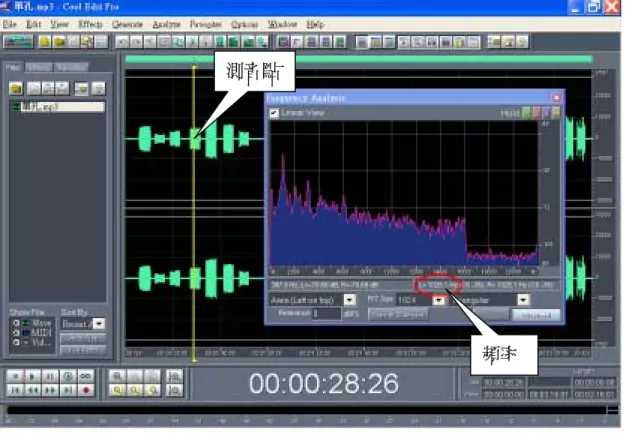The height and width of the screenshot is (439, 625).
Task: Click the yellow Zoom to Selection icon
Action: (117, 390)
